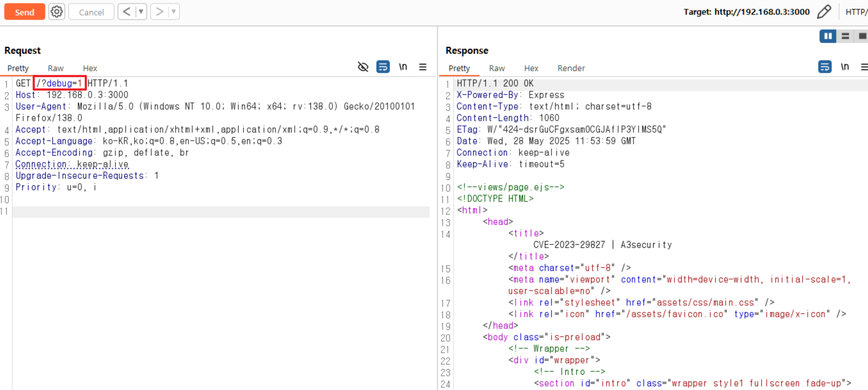Click the Cancel button

(x=91, y=12)
